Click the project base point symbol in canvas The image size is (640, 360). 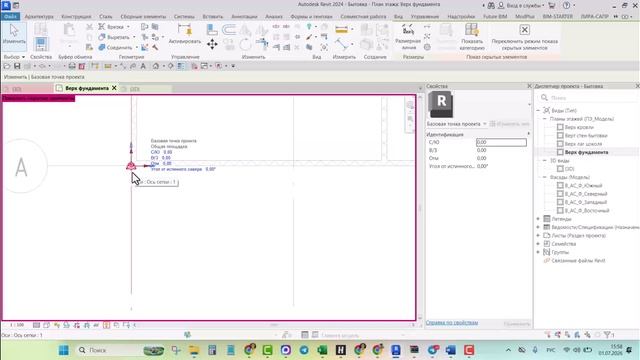[131, 165]
